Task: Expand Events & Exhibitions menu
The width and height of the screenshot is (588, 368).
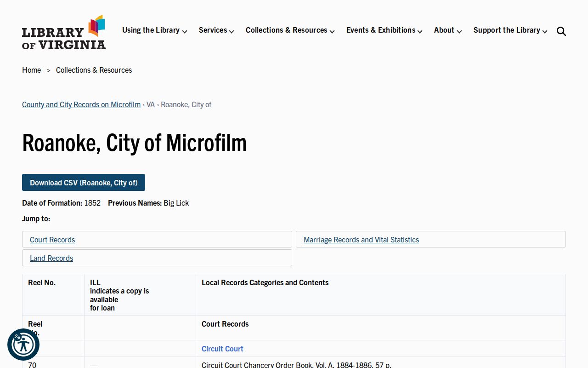Action: (384, 30)
